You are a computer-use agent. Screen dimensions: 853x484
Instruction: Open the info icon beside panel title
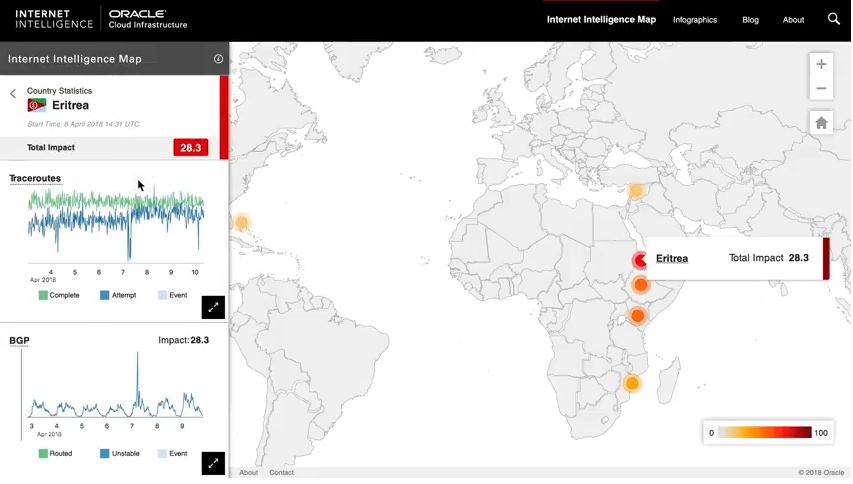[x=218, y=59]
